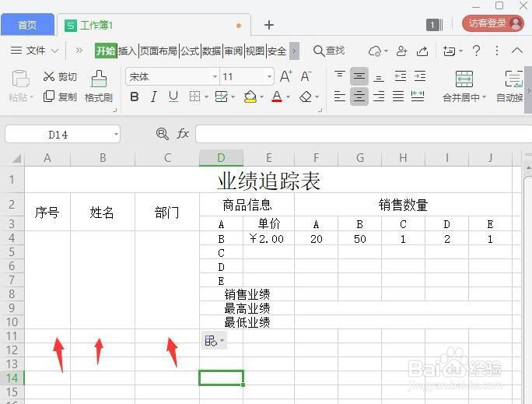The height and width of the screenshot is (404, 532).
Task: Align text left
Action: coord(340,97)
